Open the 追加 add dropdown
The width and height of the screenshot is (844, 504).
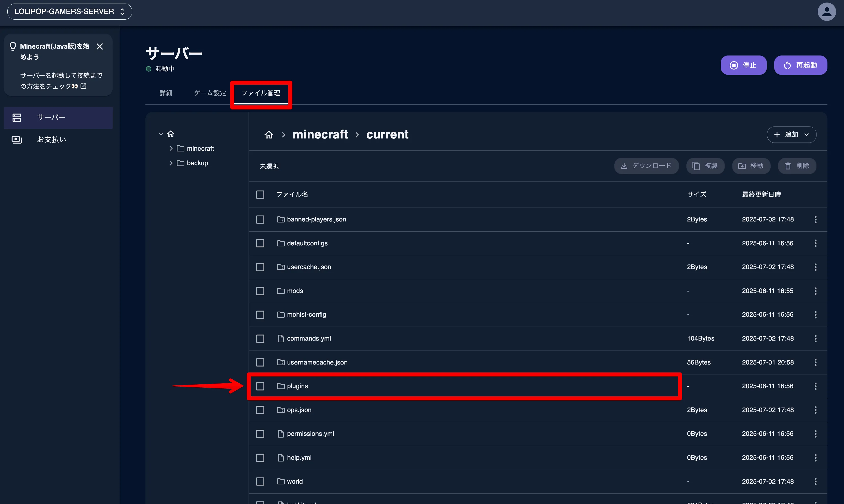point(791,134)
